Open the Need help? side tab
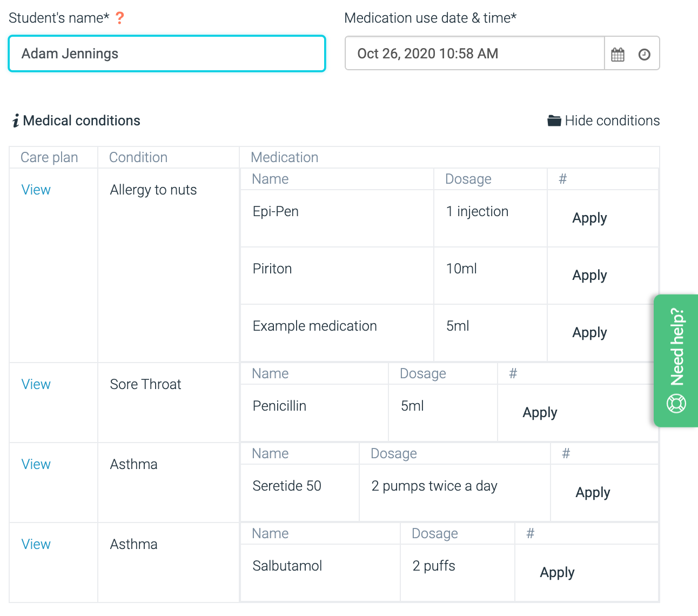The height and width of the screenshot is (616, 698). pyautogui.click(x=676, y=347)
